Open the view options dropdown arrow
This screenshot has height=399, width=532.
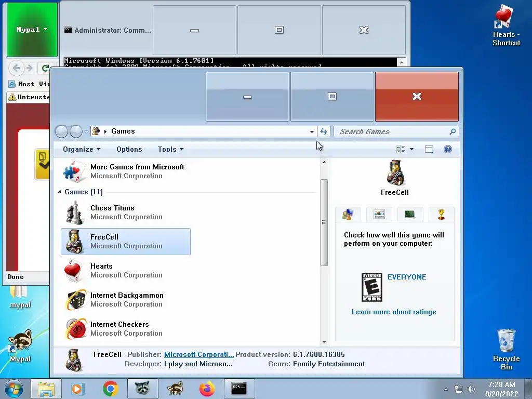pos(411,149)
